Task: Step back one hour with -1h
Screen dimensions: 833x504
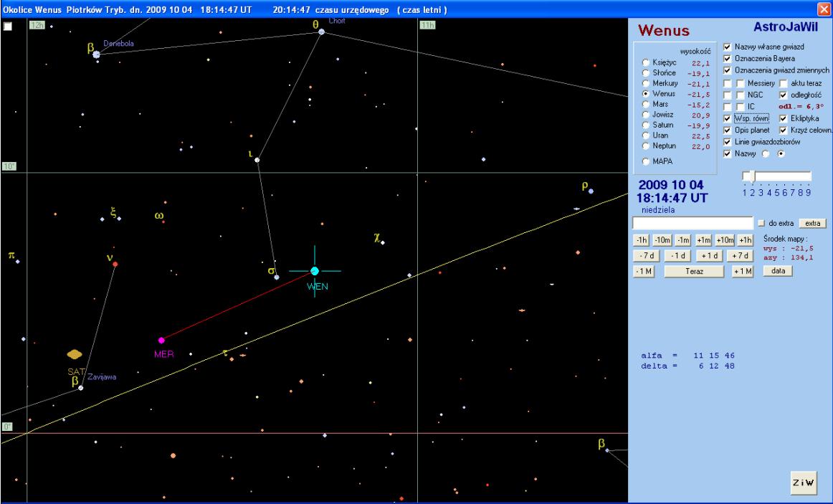Action: point(641,240)
